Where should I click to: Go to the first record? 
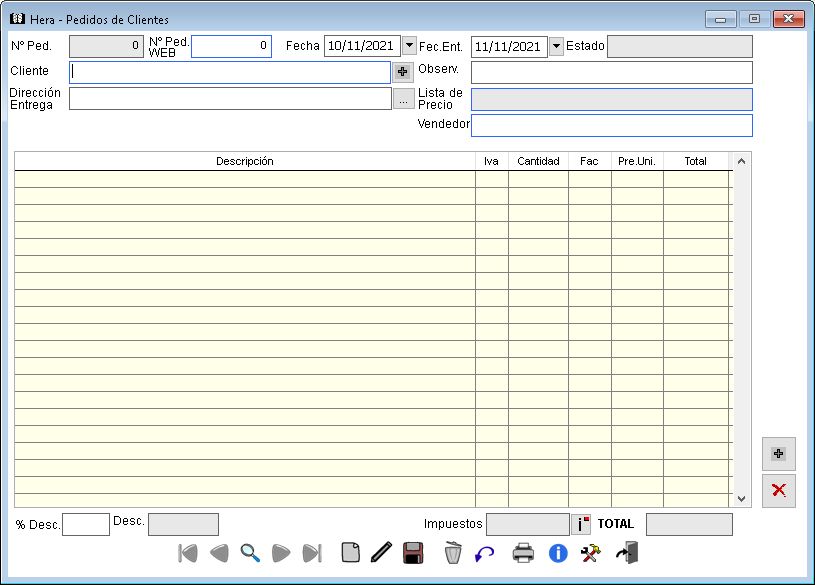[187, 553]
